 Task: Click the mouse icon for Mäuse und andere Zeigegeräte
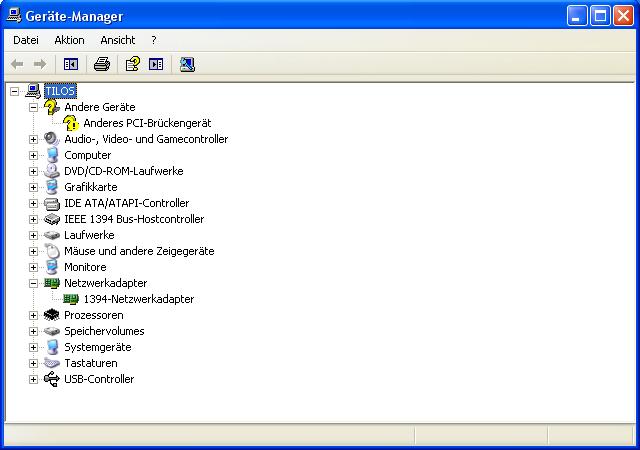coord(52,251)
